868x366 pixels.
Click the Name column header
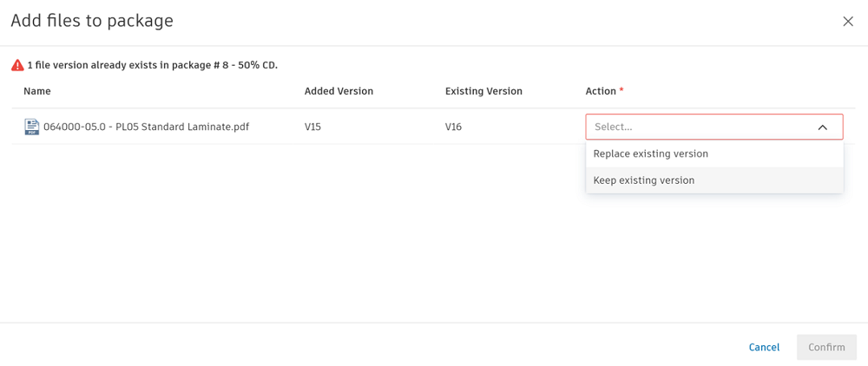pyautogui.click(x=37, y=91)
